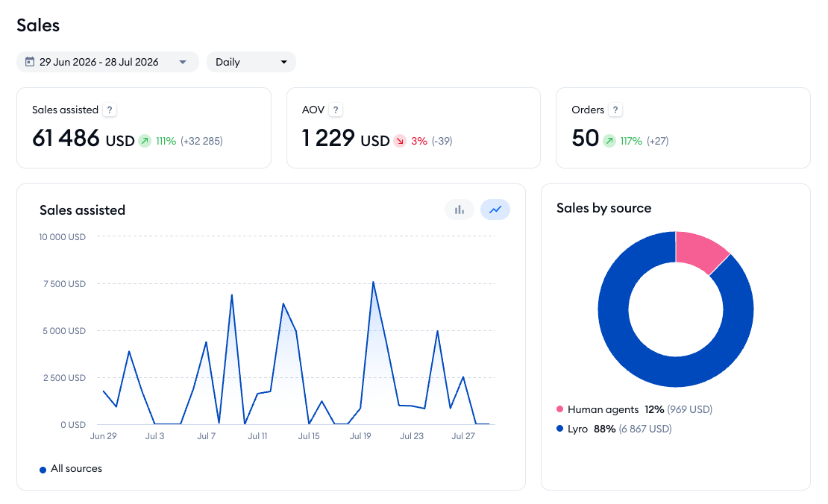Click the Jul 19 axis date label
Image resolution: width=828 pixels, height=504 pixels.
tap(360, 436)
